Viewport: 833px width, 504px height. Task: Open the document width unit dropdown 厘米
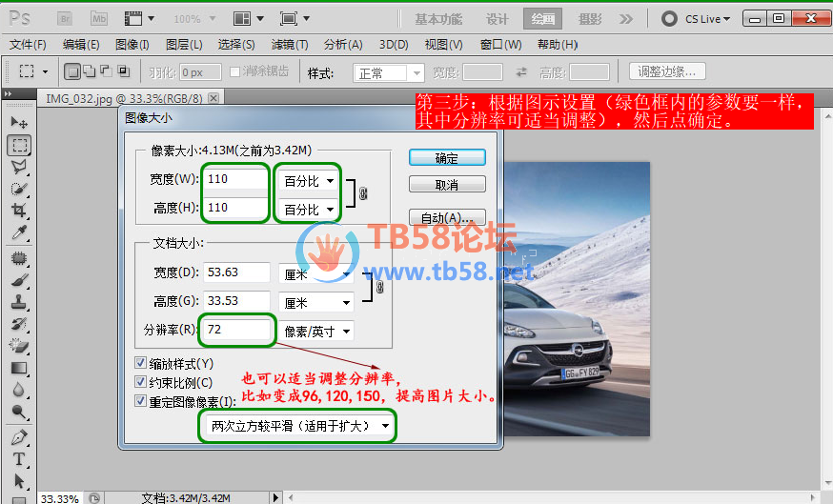point(316,274)
